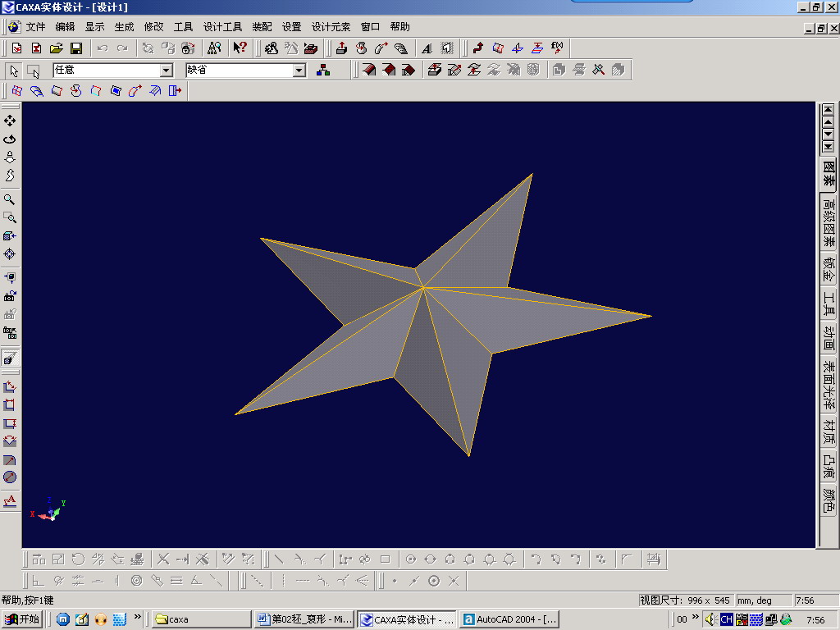
Task: Switch to AutoCAD 2004 taskbar window
Action: [x=510, y=619]
